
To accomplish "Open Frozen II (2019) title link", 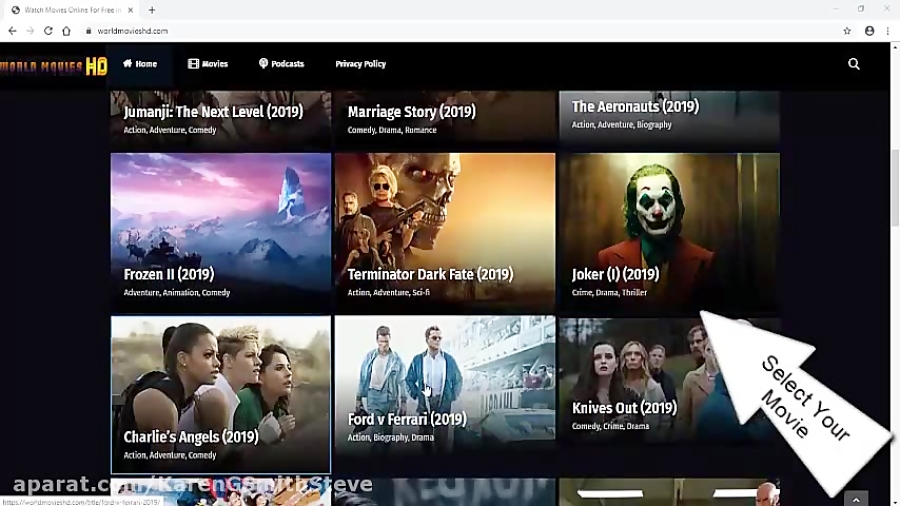I will [x=169, y=274].
